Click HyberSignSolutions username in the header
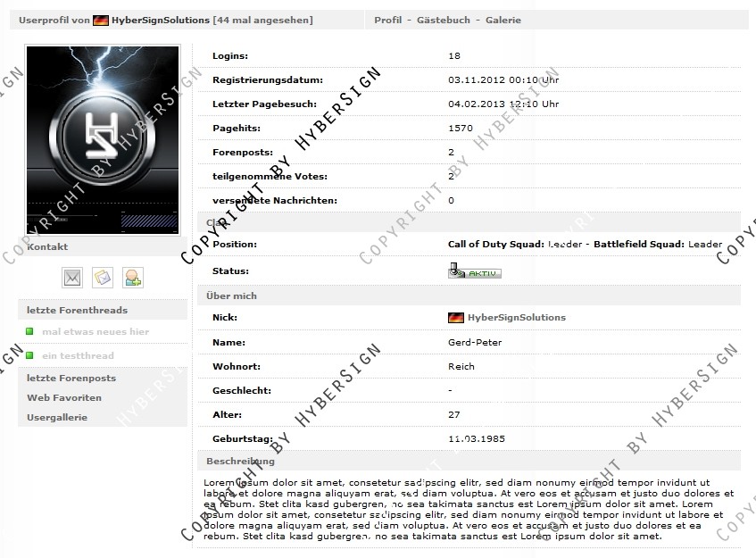Screen dimensions: 756x558 (161, 20)
